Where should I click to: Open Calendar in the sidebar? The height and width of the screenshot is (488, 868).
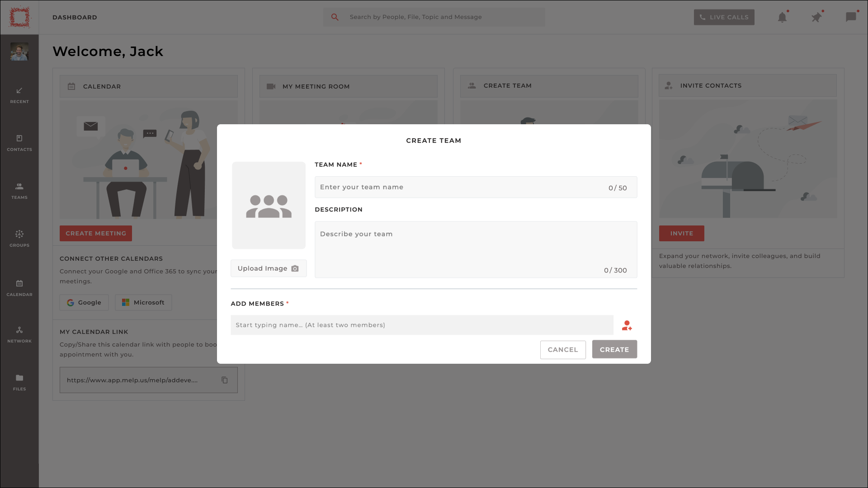click(x=19, y=288)
